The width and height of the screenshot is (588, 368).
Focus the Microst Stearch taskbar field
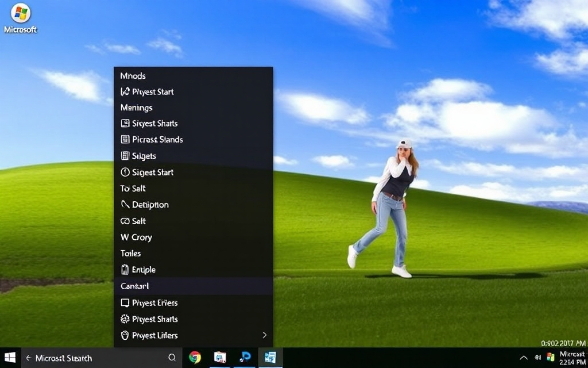pyautogui.click(x=100, y=358)
